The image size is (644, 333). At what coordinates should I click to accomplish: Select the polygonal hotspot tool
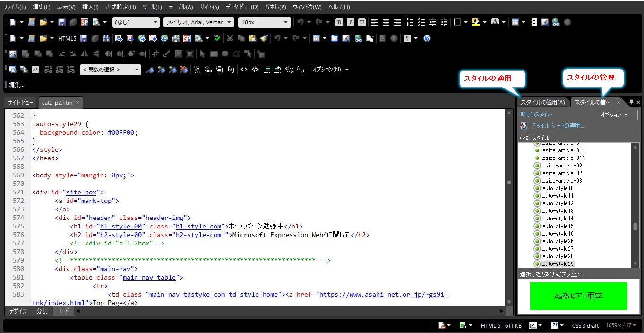(237, 54)
